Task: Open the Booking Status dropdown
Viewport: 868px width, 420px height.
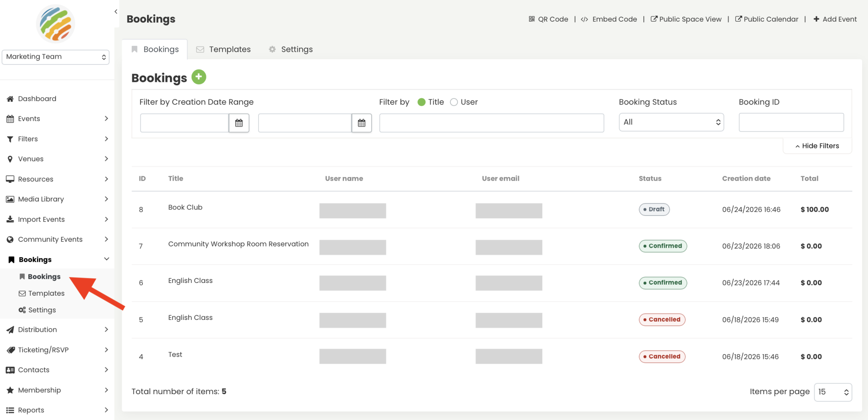Action: (x=671, y=122)
